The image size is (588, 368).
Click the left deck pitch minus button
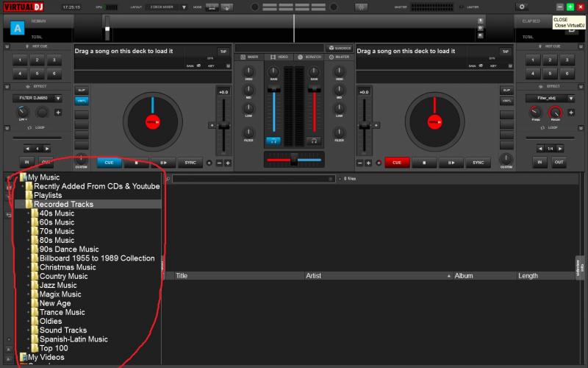click(219, 163)
